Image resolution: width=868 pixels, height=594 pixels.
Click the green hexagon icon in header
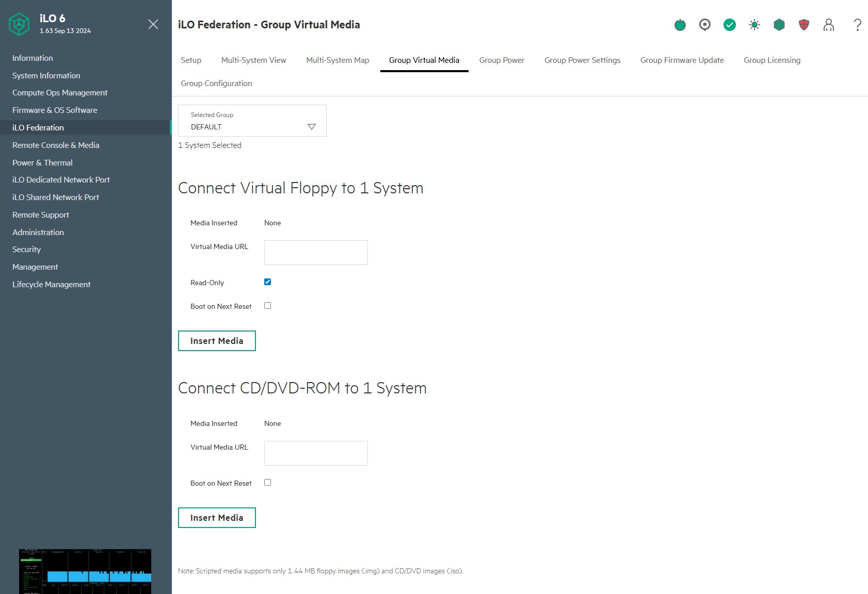(x=779, y=25)
